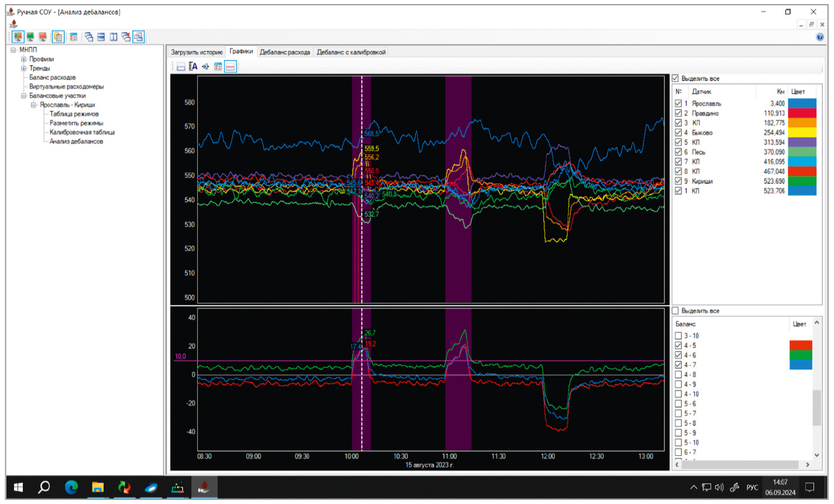Click the blue help question mark icon
834x504 pixels.
[x=820, y=37]
